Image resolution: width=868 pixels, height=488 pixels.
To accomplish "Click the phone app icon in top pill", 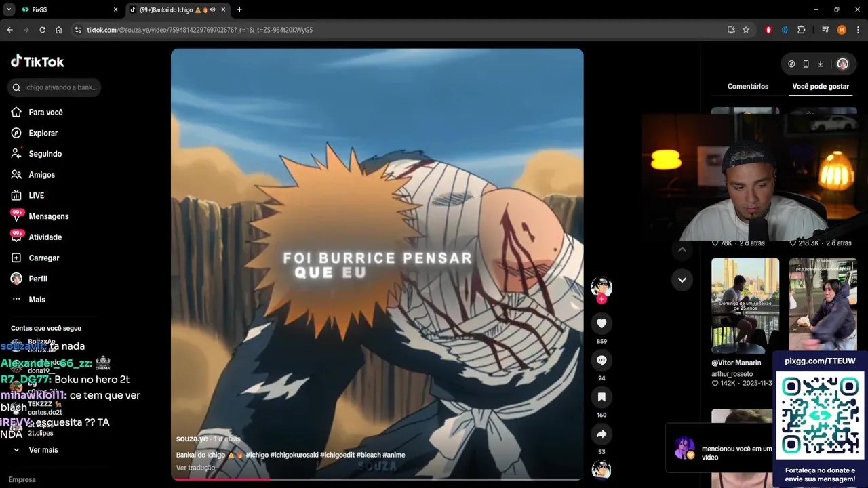I will 806,64.
